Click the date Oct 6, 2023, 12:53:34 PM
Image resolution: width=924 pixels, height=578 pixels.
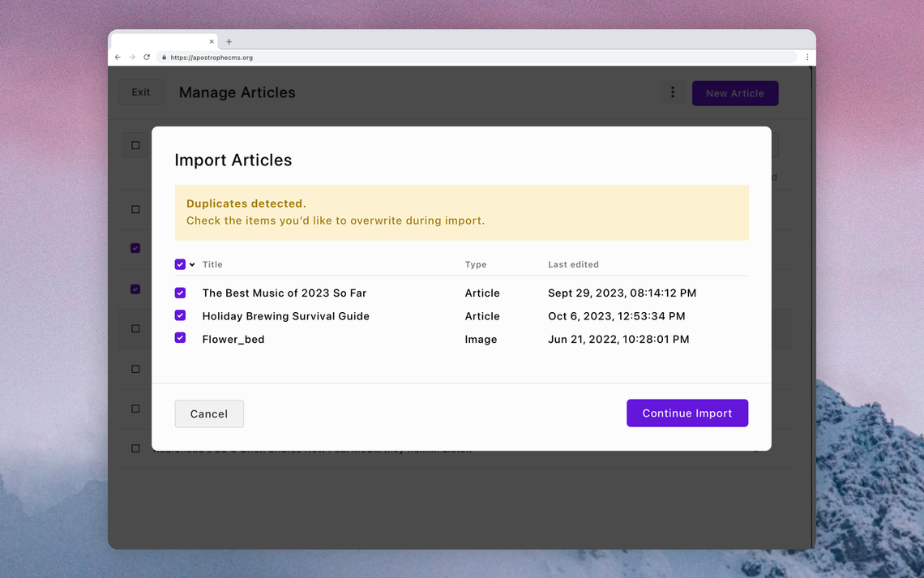616,316
